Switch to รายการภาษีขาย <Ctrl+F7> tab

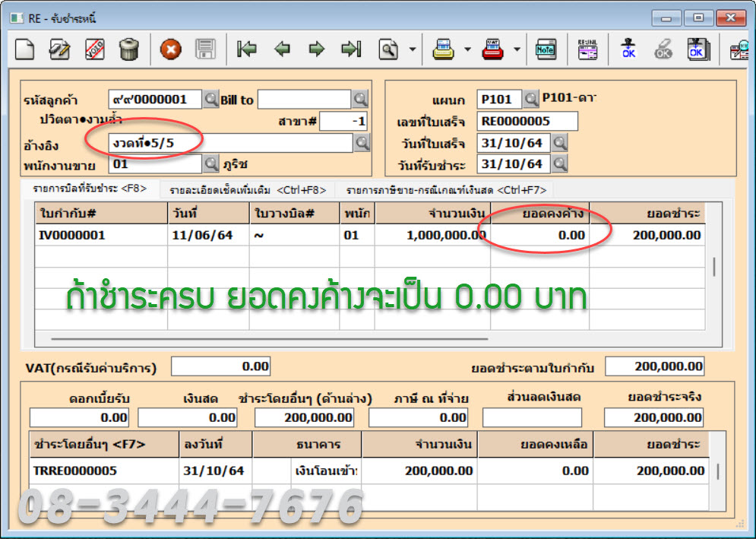click(446, 190)
